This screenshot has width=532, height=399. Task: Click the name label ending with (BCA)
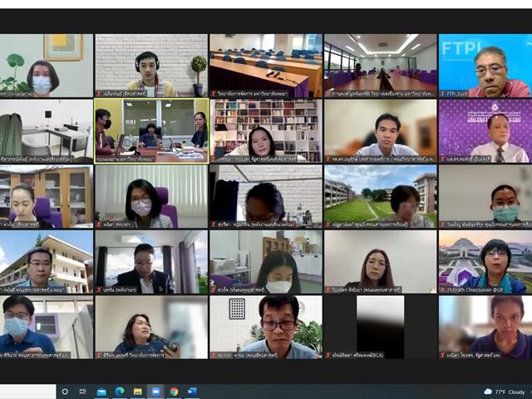pyautogui.click(x=357, y=355)
